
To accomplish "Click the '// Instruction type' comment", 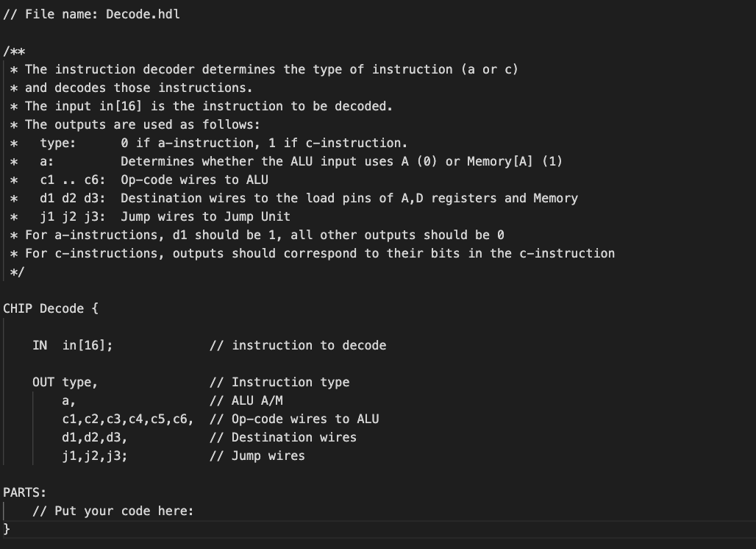I will pyautogui.click(x=279, y=382).
